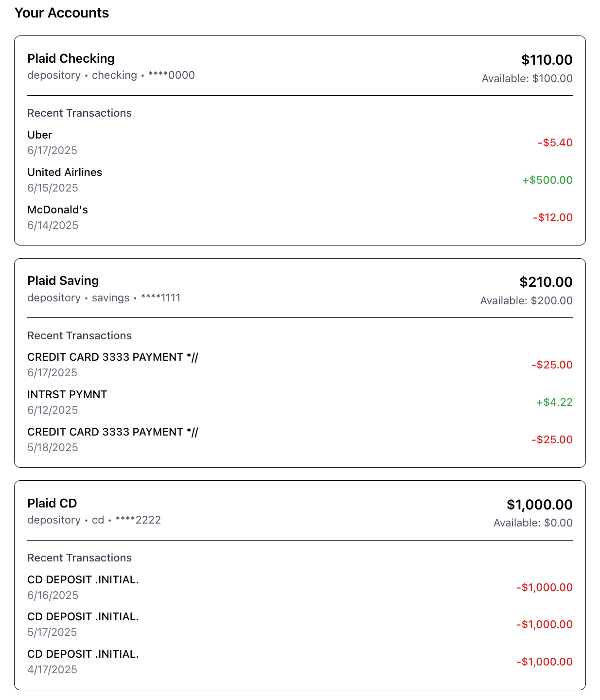The image size is (600, 700).
Task: Click the +$500.00 United Airlines amount
Action: point(547,180)
